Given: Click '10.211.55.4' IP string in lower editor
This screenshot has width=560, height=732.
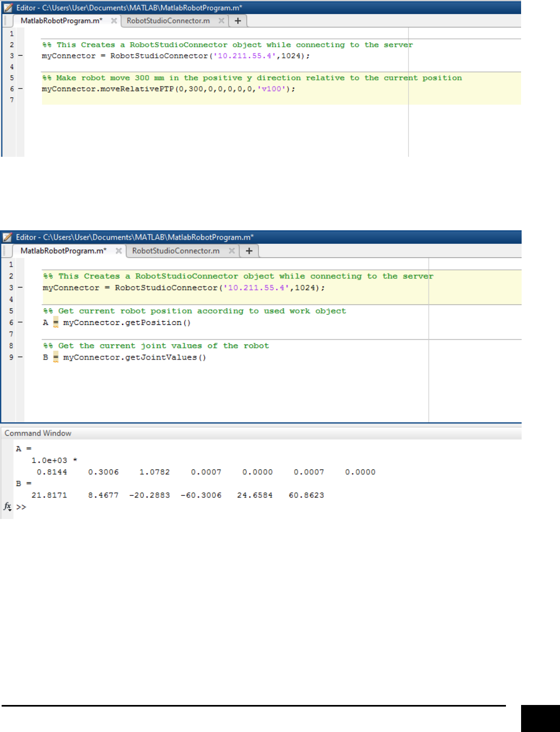Looking at the screenshot, I should point(257,288).
